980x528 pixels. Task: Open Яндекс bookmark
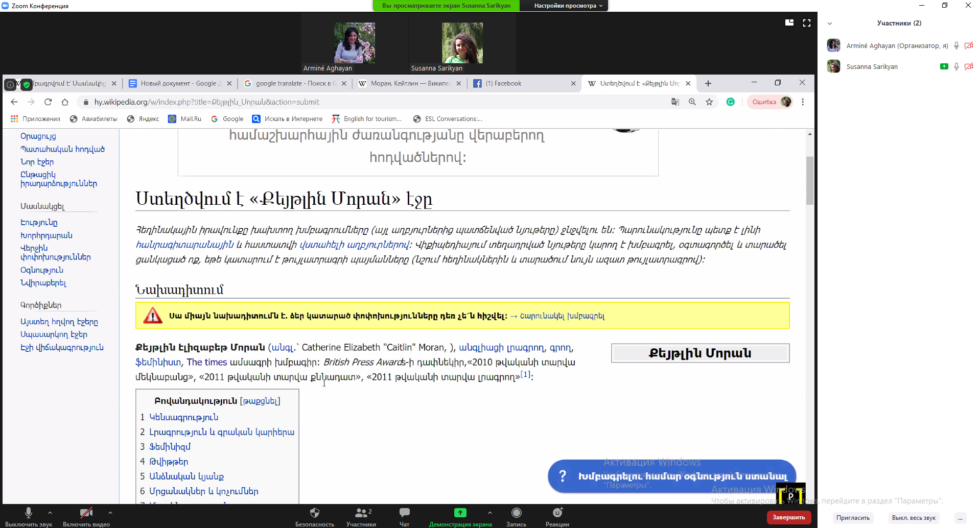coord(143,119)
